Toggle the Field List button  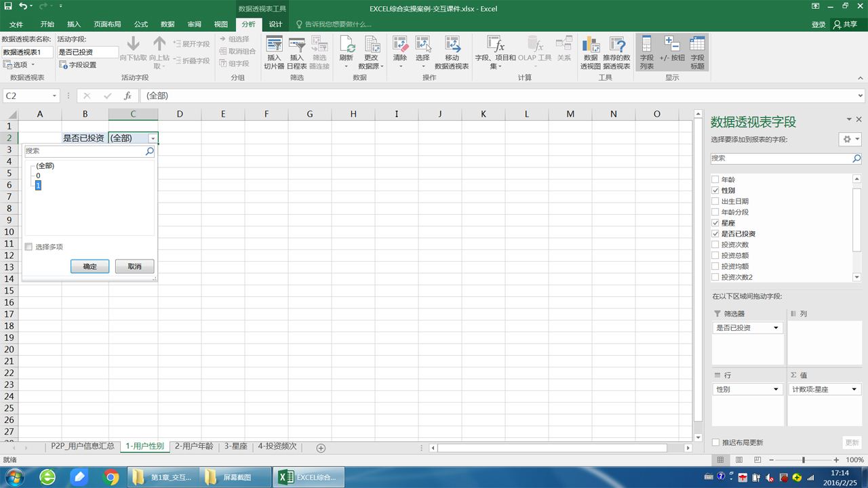pyautogui.click(x=646, y=53)
